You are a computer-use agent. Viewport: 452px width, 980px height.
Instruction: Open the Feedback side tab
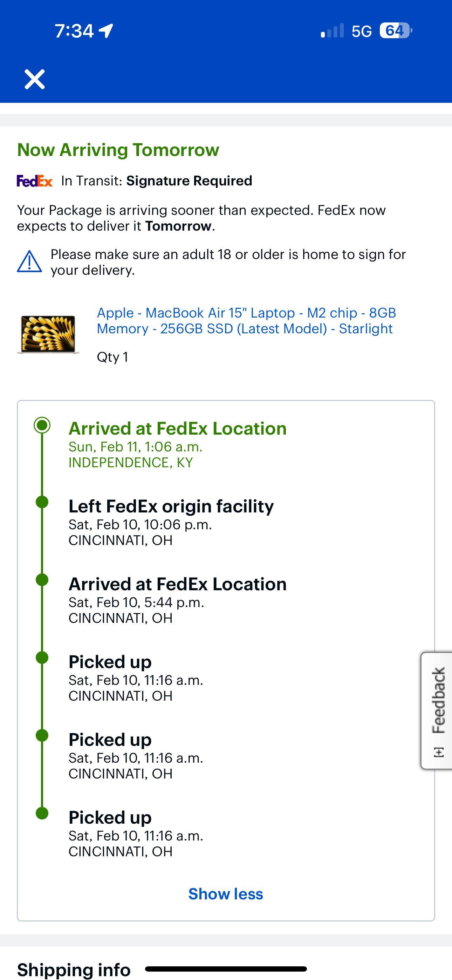pyautogui.click(x=438, y=700)
